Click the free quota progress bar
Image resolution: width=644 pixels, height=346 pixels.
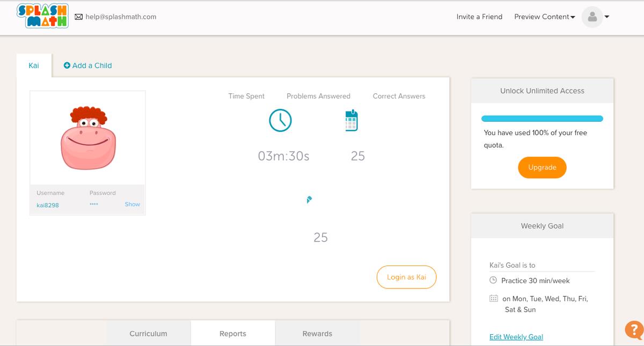(x=542, y=119)
